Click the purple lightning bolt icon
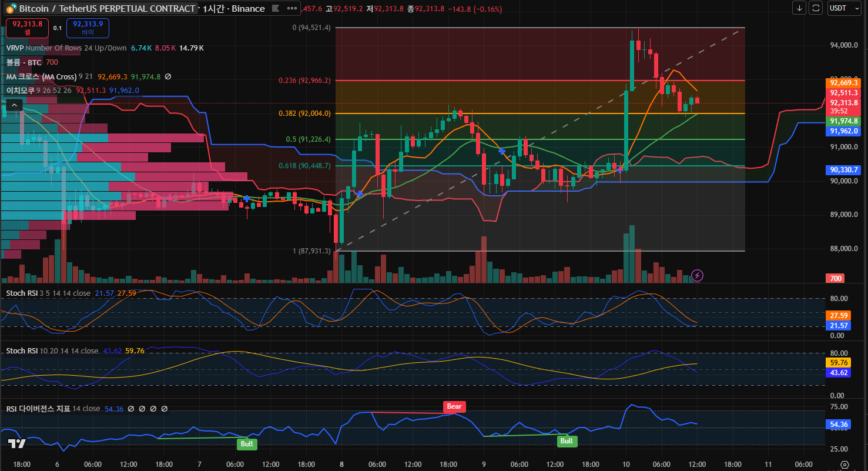 tap(697, 275)
